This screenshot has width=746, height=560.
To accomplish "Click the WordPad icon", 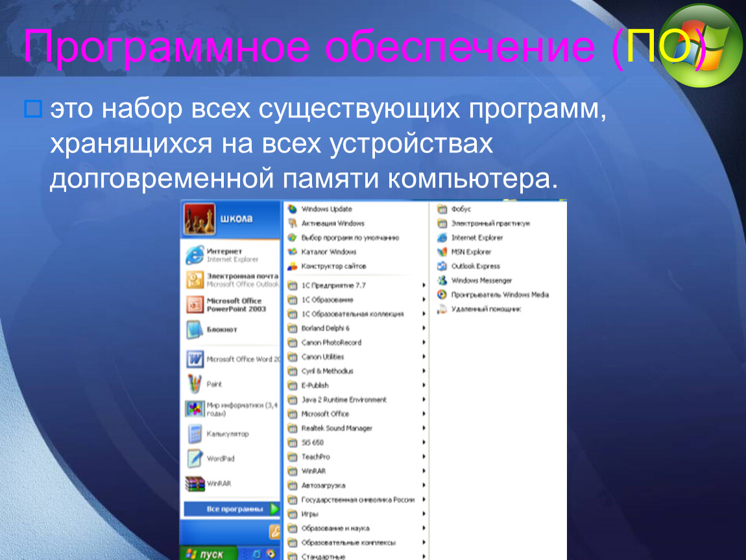I will pos(195,458).
